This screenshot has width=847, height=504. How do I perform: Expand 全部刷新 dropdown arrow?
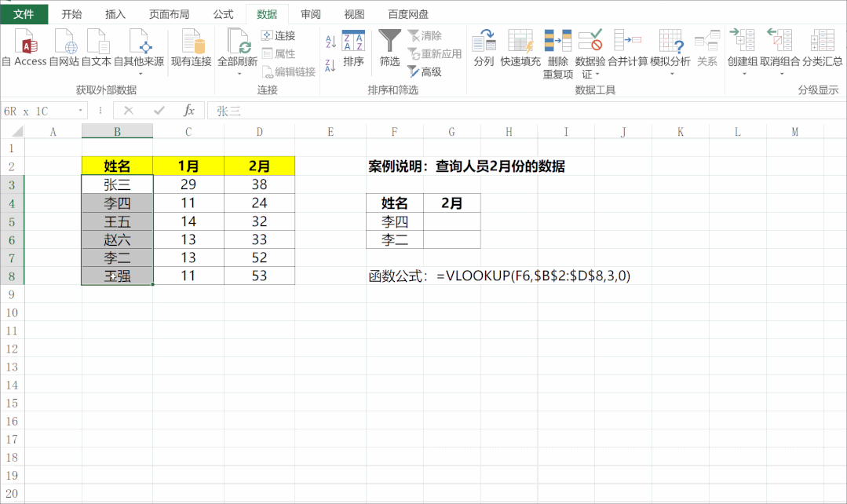pos(239,74)
